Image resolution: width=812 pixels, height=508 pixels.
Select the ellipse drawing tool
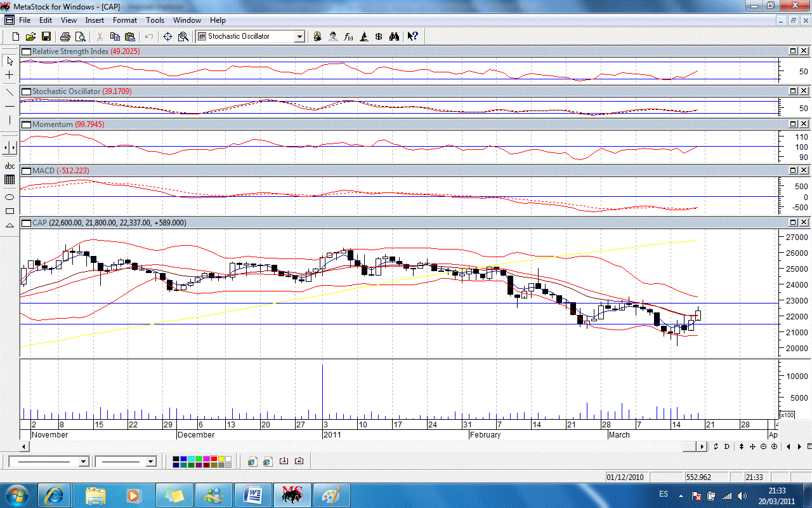click(x=10, y=197)
